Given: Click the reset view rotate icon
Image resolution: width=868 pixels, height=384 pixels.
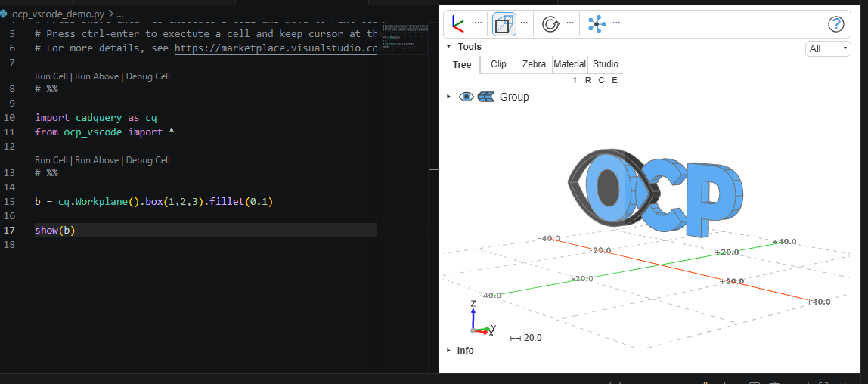Looking at the screenshot, I should click(x=550, y=24).
